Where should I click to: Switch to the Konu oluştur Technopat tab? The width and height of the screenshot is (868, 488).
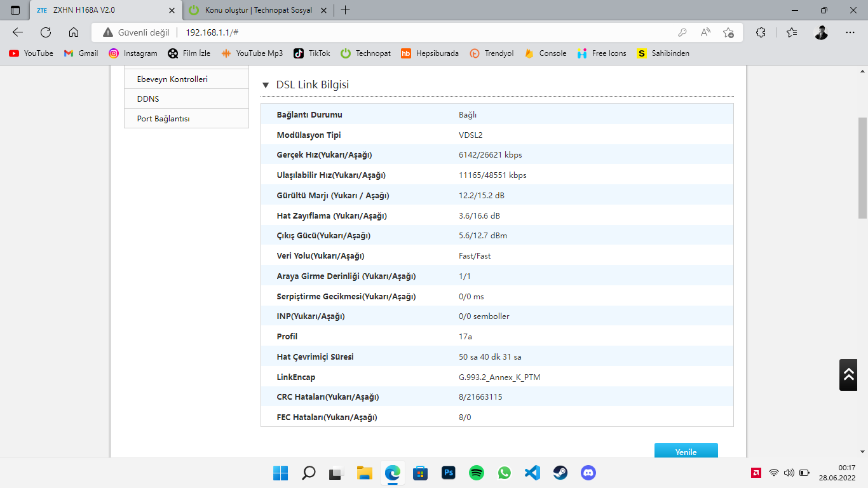coord(259,10)
